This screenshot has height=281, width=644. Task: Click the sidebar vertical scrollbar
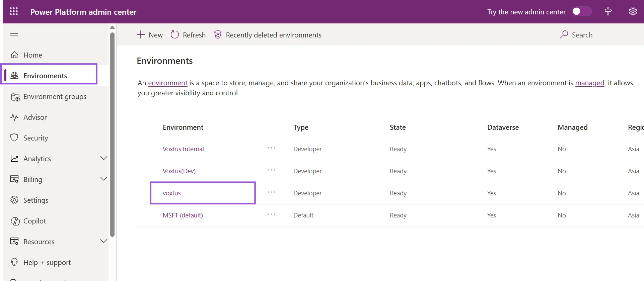tap(113, 134)
